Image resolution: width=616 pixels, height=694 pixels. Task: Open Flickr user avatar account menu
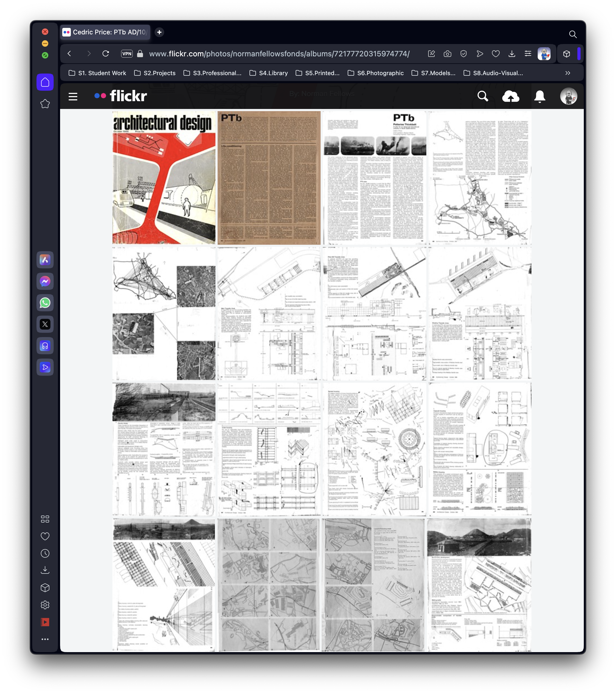coord(569,96)
